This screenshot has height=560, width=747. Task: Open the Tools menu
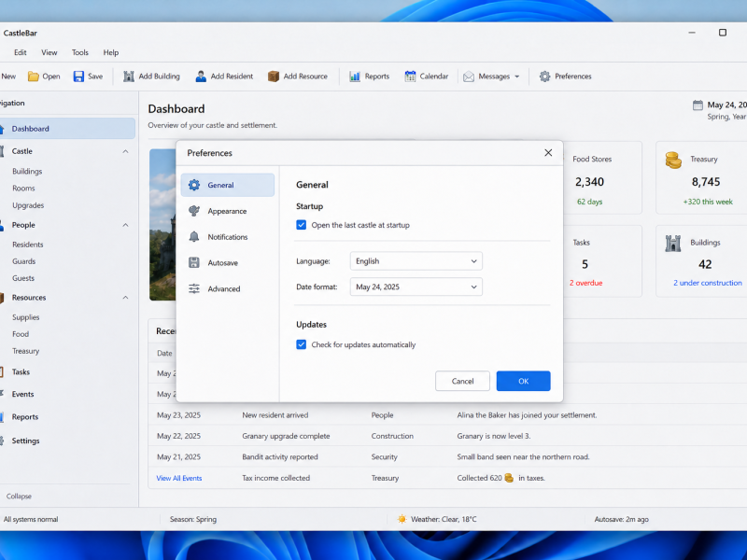tap(80, 52)
